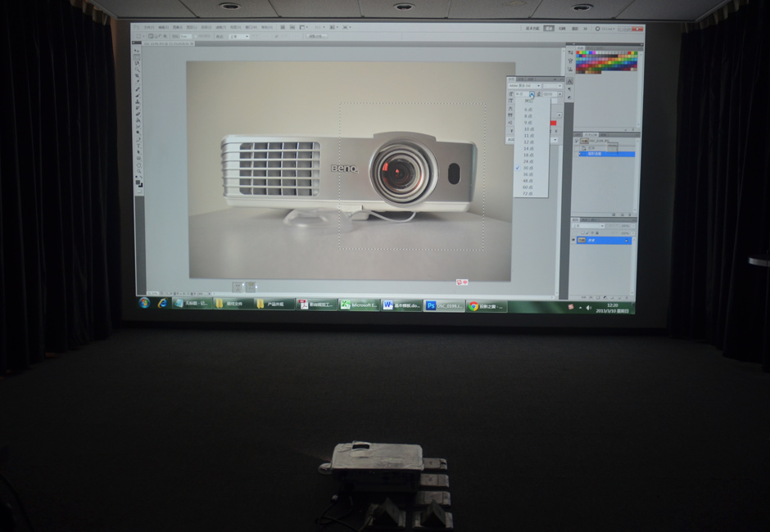Click the foreground color swatch in toolbox
Screen dimensions: 770x532
point(138,183)
